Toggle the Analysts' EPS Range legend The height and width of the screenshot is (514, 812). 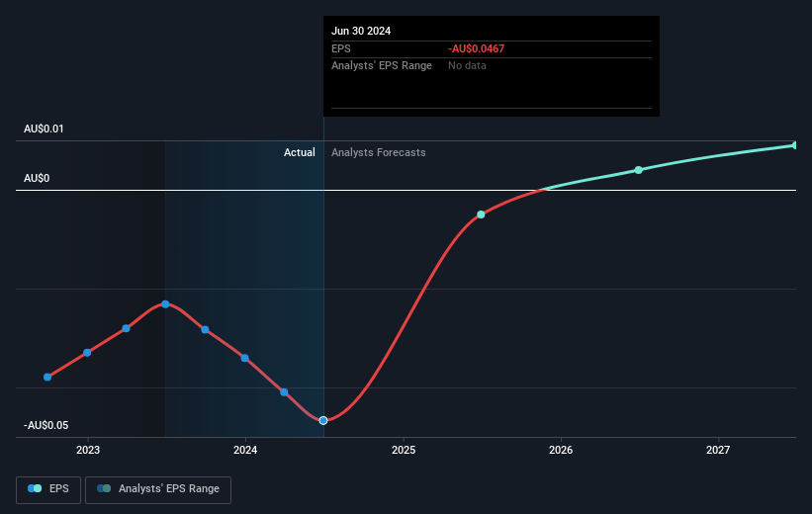158,489
